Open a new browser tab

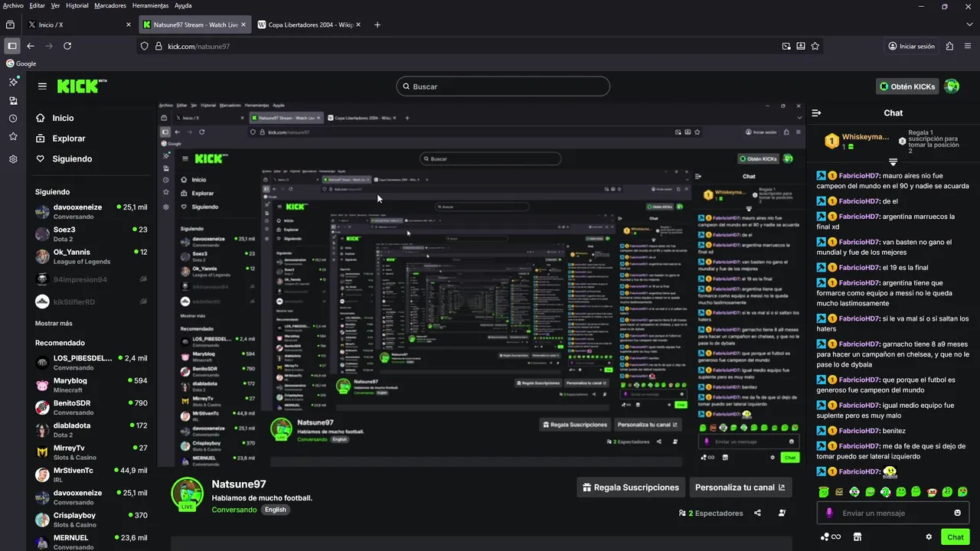point(377,24)
